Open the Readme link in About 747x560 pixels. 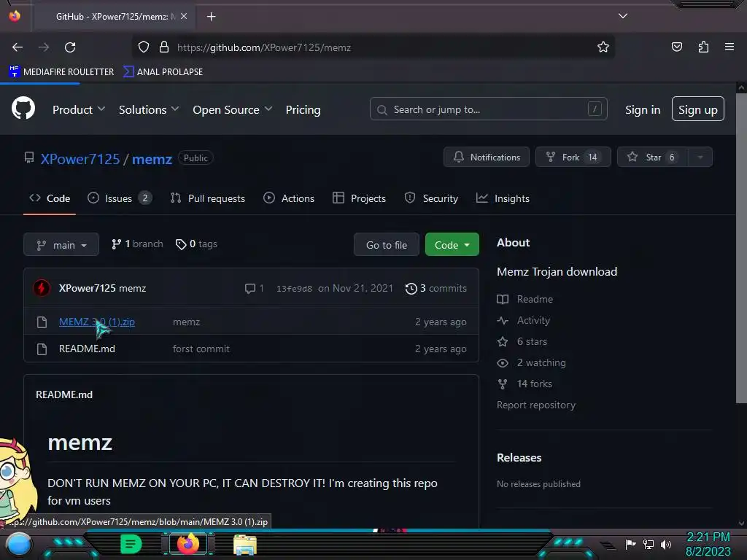pos(525,299)
